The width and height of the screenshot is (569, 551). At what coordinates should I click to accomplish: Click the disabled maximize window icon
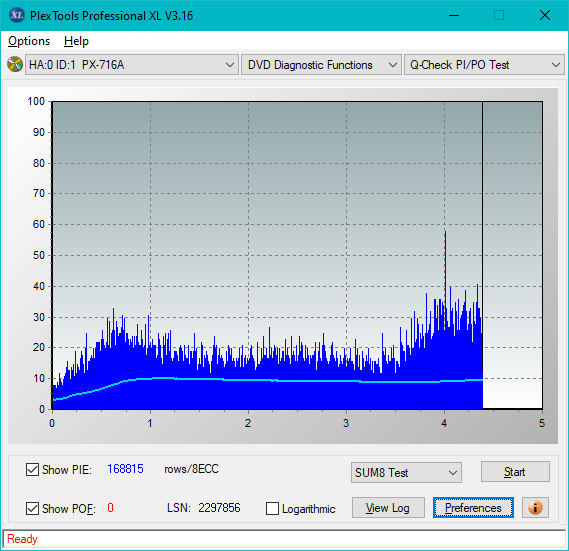click(x=499, y=15)
